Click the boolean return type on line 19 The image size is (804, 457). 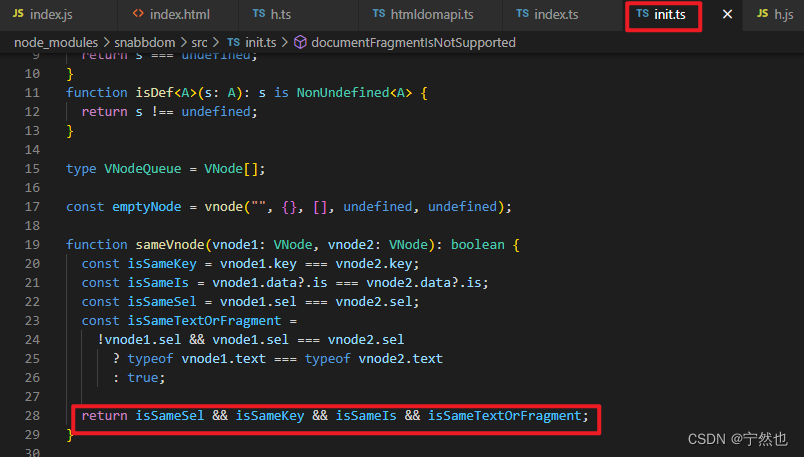[477, 245]
